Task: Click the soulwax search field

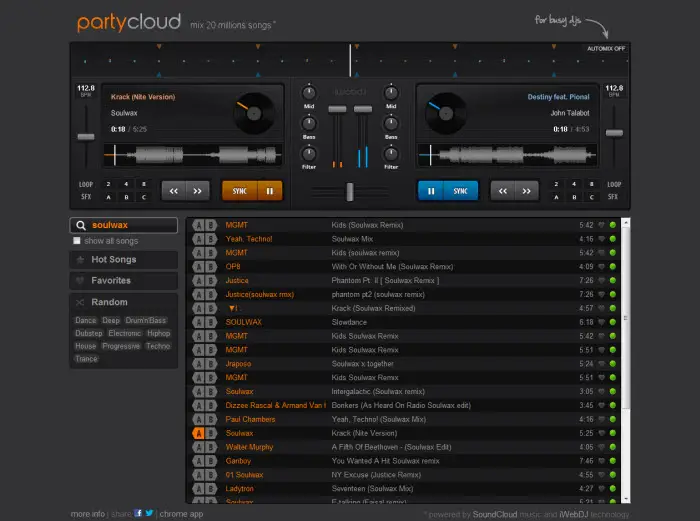Action: [124, 225]
